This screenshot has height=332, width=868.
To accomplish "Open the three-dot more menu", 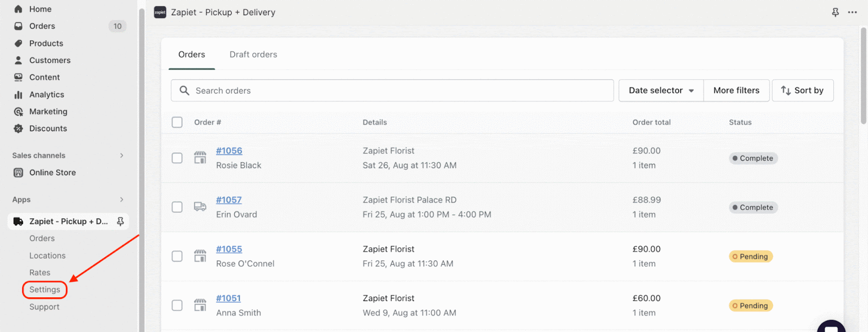I will point(853,12).
